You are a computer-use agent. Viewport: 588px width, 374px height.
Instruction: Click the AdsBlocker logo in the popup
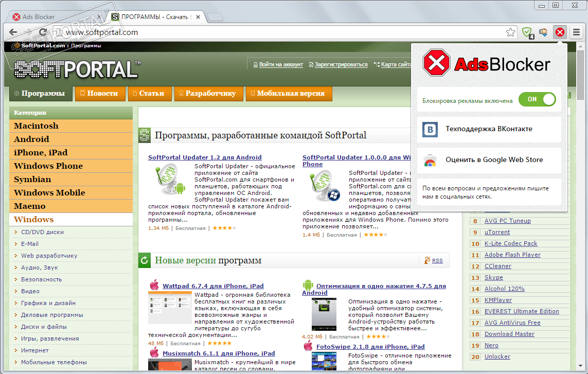pyautogui.click(x=486, y=63)
